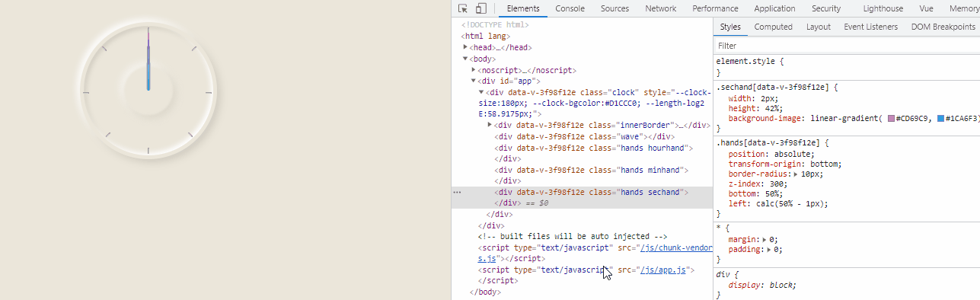This screenshot has height=300, width=980.
Task: Expand the border-radius shorthand triangle
Action: [x=796, y=174]
